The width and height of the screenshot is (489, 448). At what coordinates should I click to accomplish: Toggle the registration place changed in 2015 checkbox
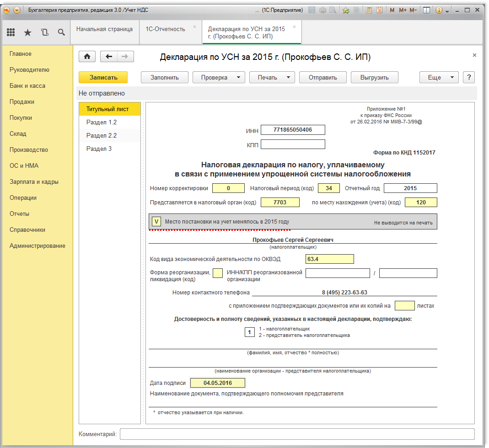pyautogui.click(x=156, y=222)
